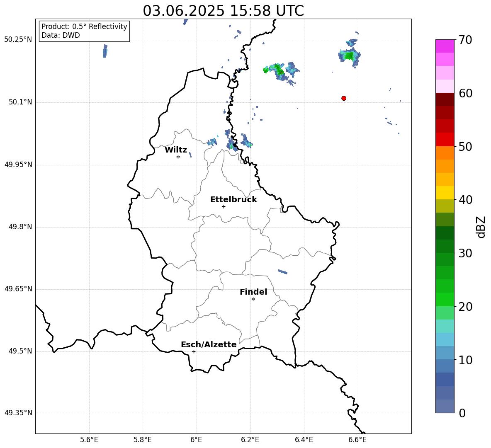Viewport: 491px width, 448px height.
Task: Click the Ettelbruck cross location marker
Action: 224,206
